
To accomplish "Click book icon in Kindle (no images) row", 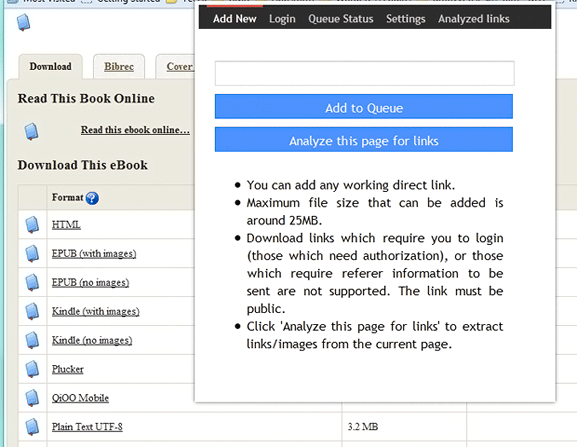I will 32,340.
